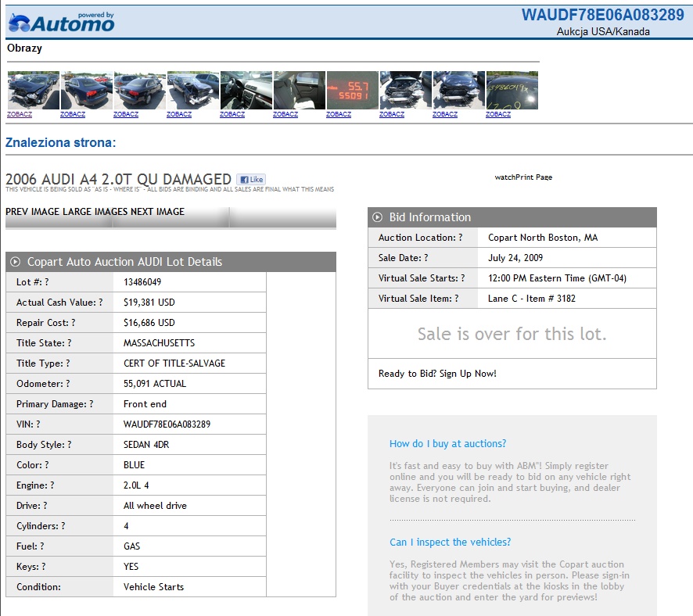Show help for Cylinders question mark
Image resolution: width=693 pixels, height=616 pixels.
[x=63, y=526]
